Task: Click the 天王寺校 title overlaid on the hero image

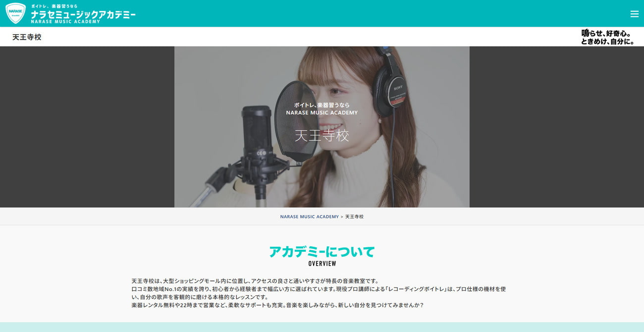Action: point(322,136)
